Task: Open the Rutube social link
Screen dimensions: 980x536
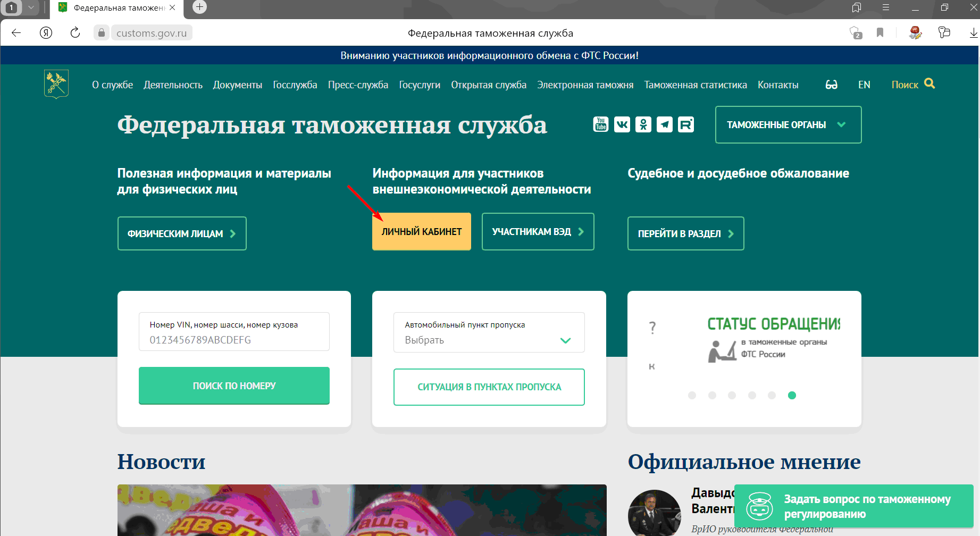Action: click(686, 124)
